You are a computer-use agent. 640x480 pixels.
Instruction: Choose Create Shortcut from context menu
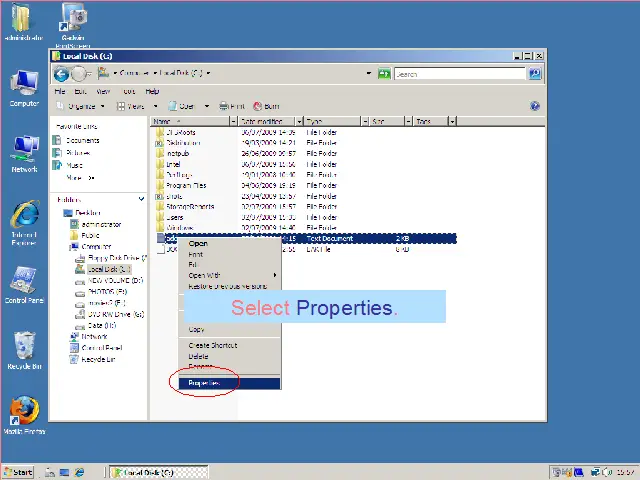(x=213, y=345)
